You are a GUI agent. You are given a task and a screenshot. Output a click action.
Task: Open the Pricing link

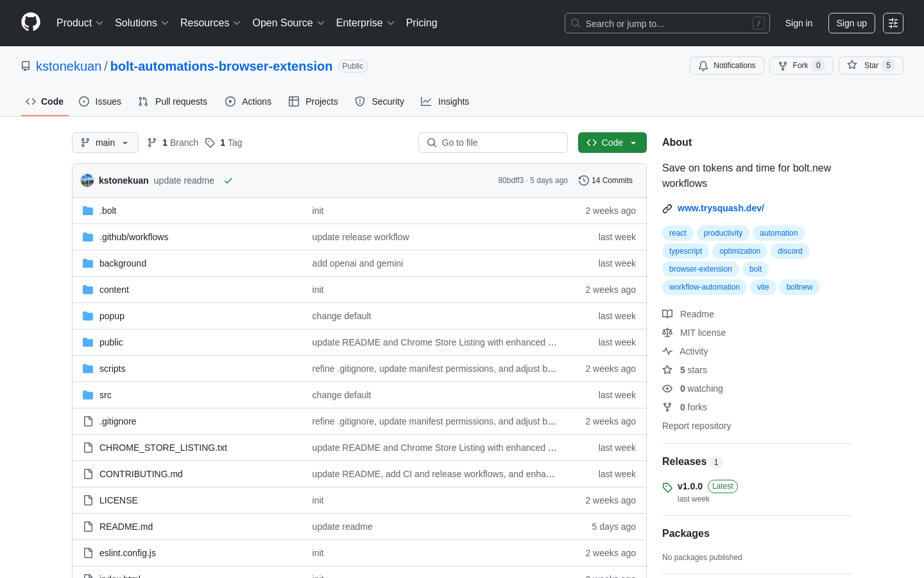(422, 23)
